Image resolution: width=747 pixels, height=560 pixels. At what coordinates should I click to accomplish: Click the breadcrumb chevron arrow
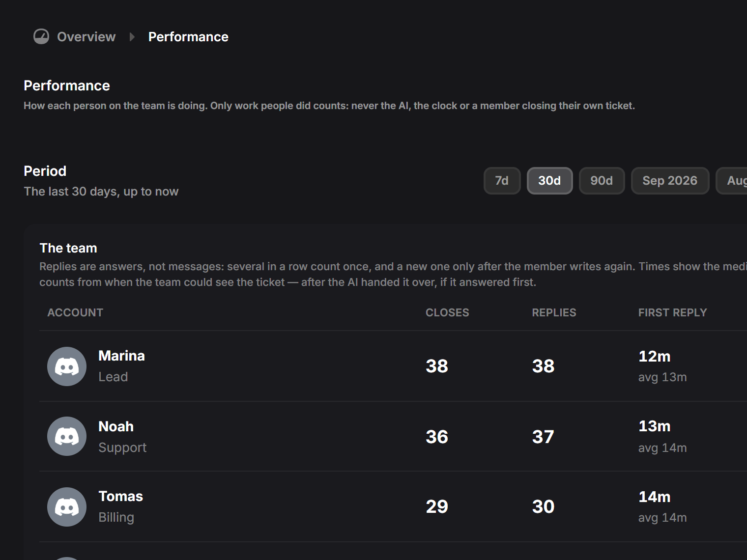tap(132, 37)
